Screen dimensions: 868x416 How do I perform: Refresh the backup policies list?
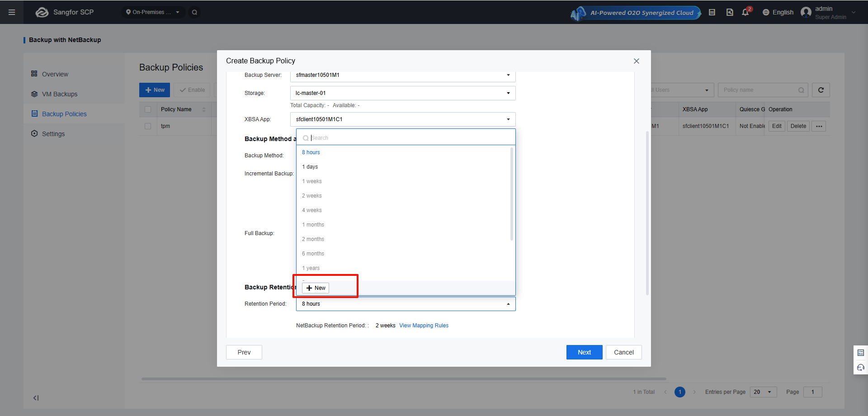[x=821, y=90]
